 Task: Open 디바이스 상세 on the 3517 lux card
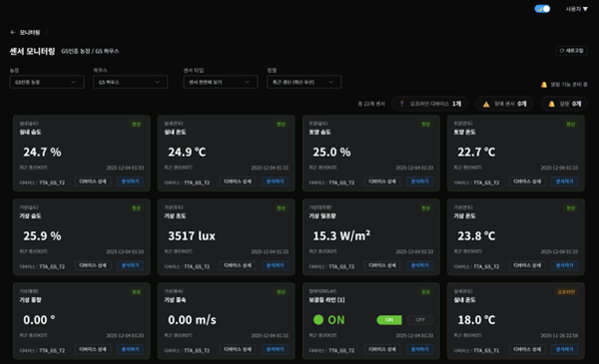(x=238, y=265)
